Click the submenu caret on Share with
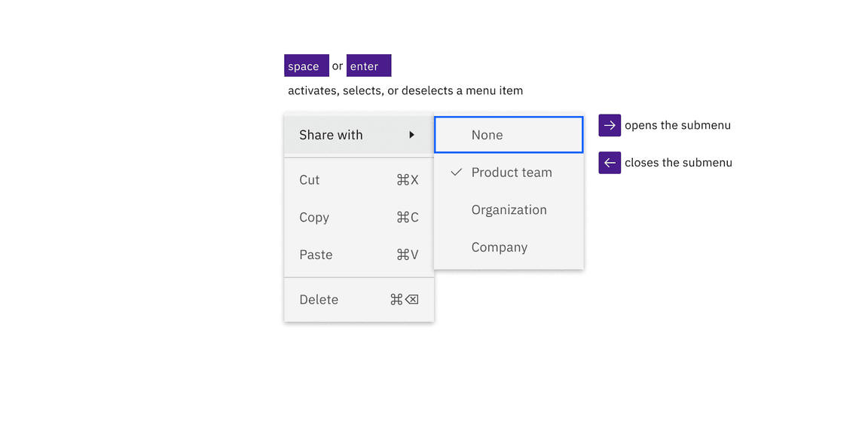Image resolution: width=868 pixels, height=434 pixels. (411, 135)
